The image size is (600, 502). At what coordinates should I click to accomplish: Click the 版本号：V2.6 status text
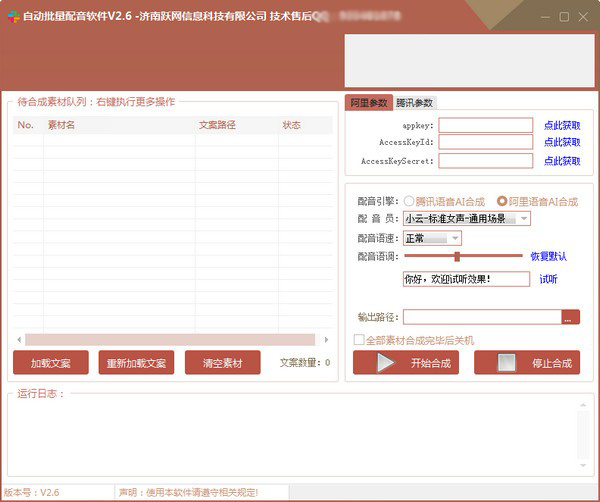tap(31, 492)
